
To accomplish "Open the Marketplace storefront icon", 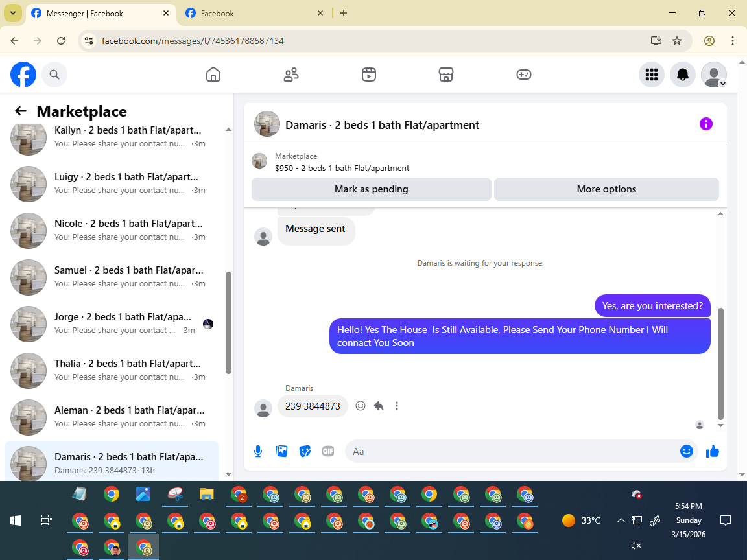I will (x=446, y=75).
